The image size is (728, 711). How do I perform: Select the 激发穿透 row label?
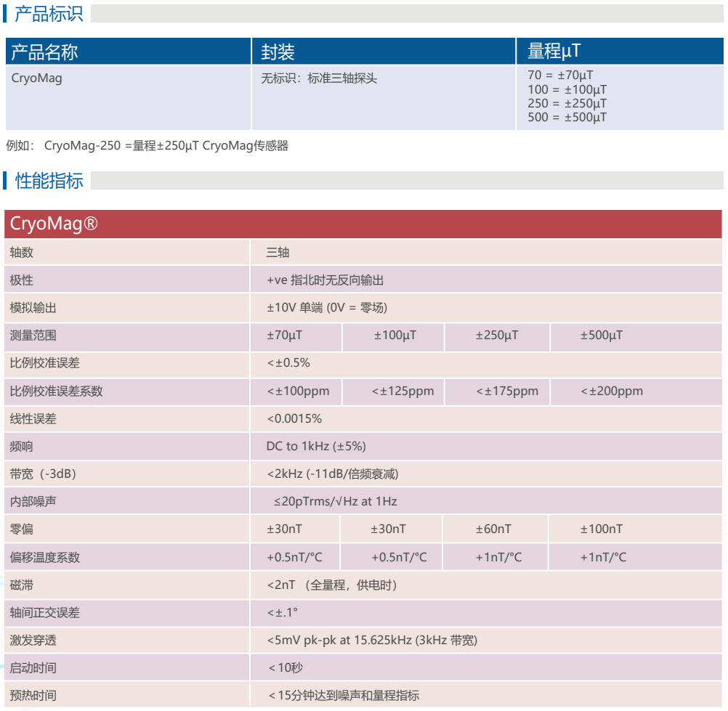coord(33,641)
